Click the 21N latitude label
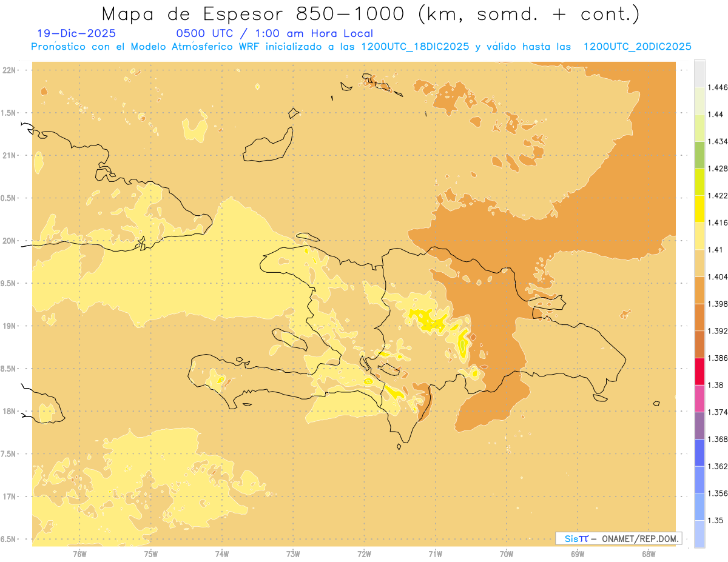This screenshot has width=728, height=562. pyautogui.click(x=8, y=156)
